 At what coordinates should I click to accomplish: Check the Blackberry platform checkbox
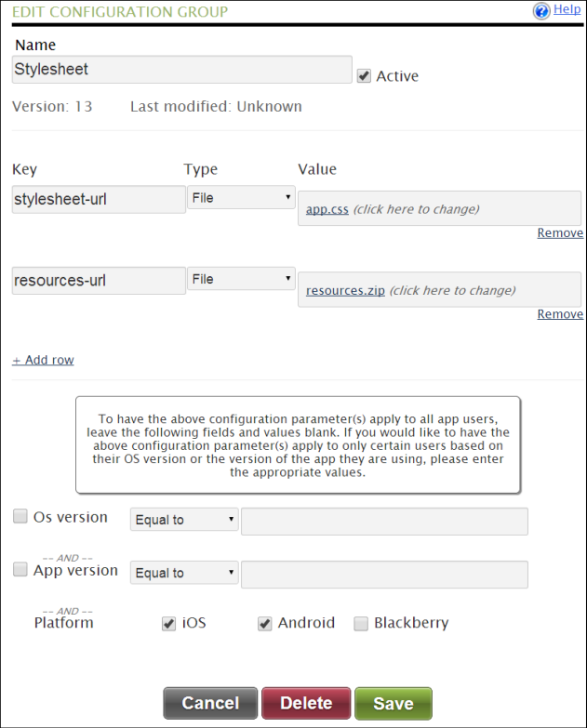click(x=361, y=624)
